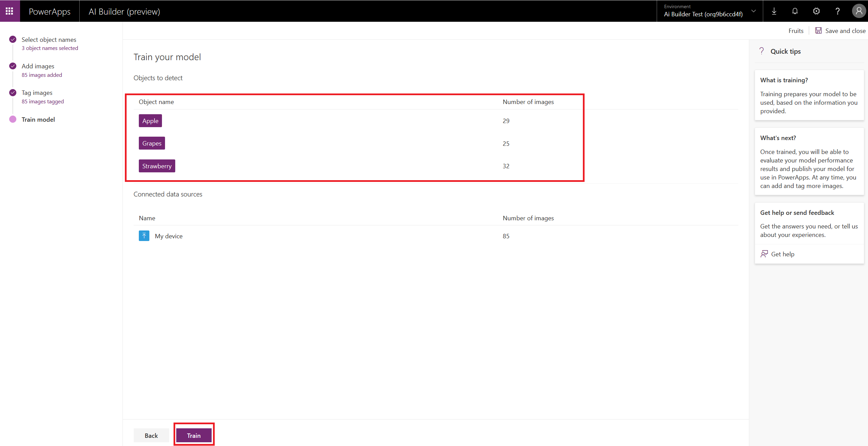Click the PowerApps title link
The height and width of the screenshot is (446, 868).
pyautogui.click(x=50, y=11)
